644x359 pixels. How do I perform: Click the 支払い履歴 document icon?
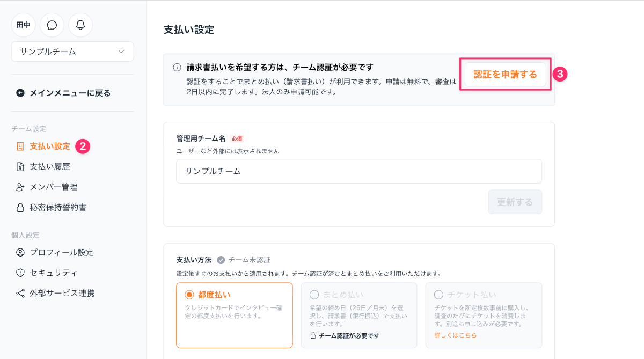20,166
